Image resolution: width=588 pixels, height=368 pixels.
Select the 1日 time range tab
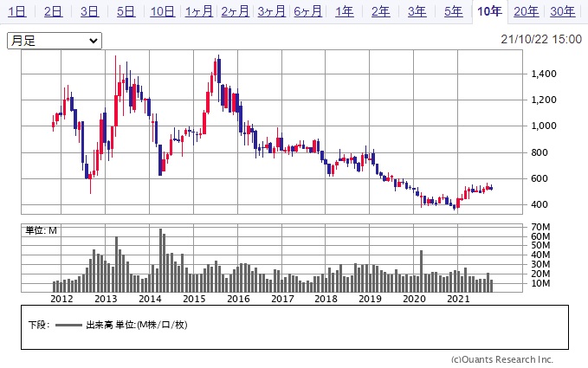[x=17, y=11]
